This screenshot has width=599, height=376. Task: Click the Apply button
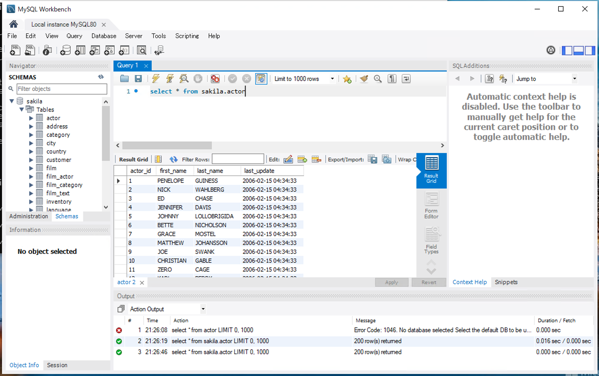(392, 282)
